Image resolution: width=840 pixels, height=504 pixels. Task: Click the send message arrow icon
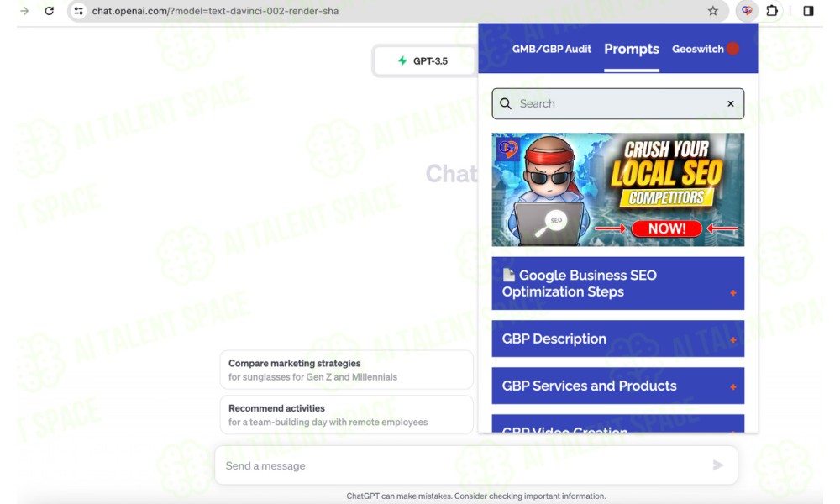pos(718,465)
